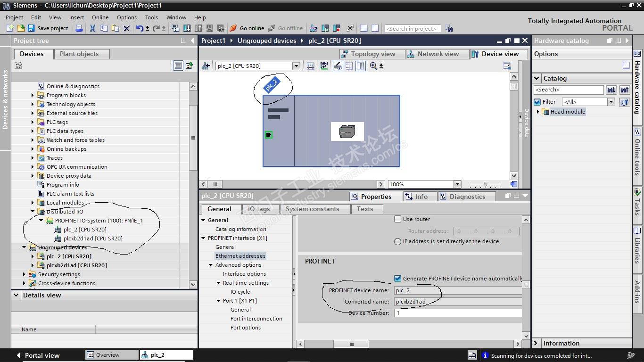Upload from device using the toolbar icon

[198, 28]
